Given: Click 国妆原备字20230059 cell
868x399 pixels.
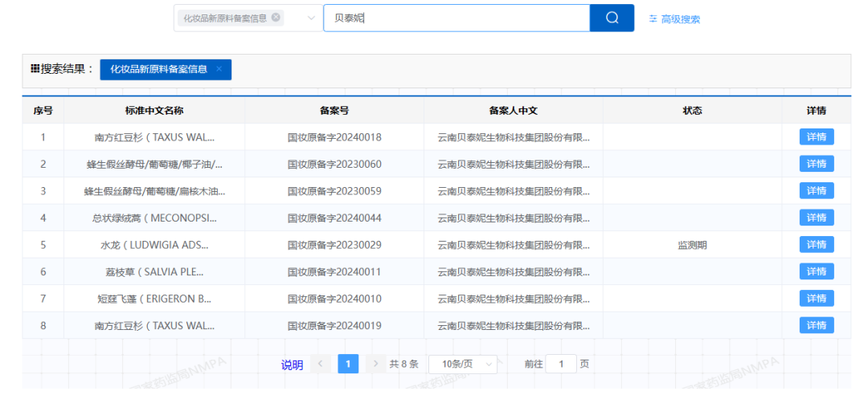Looking at the screenshot, I should coord(334,190).
